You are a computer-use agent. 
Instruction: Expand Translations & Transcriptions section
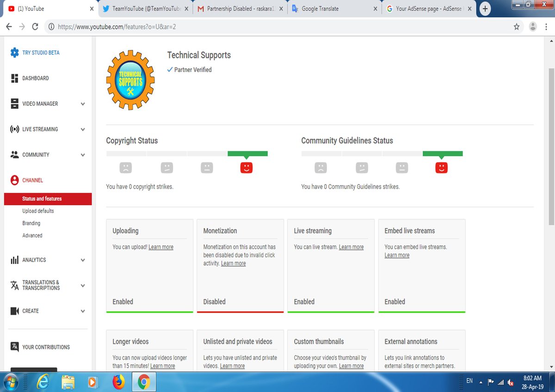point(83,286)
